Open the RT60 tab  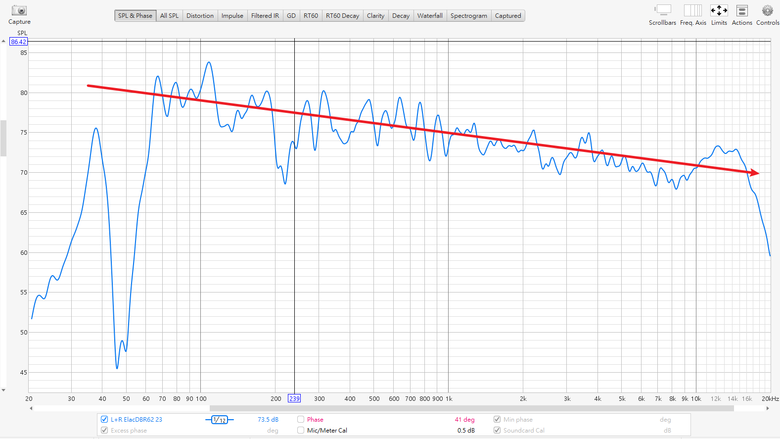point(311,16)
